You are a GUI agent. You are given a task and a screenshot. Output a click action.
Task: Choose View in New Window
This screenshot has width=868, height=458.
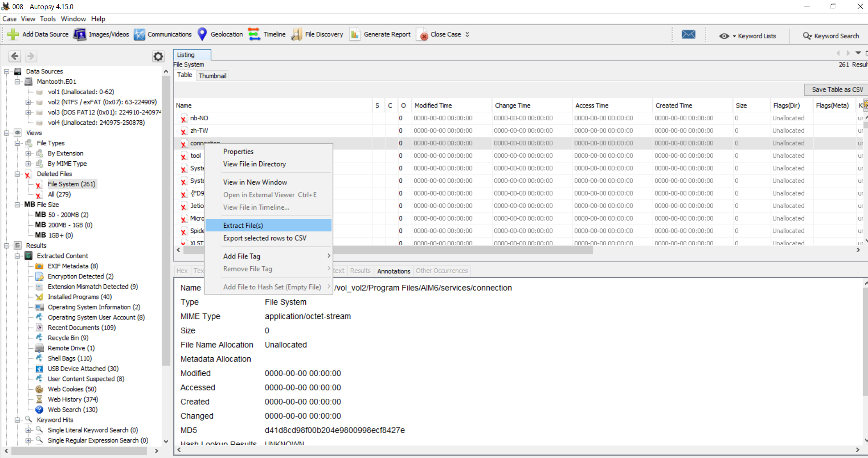[268, 182]
